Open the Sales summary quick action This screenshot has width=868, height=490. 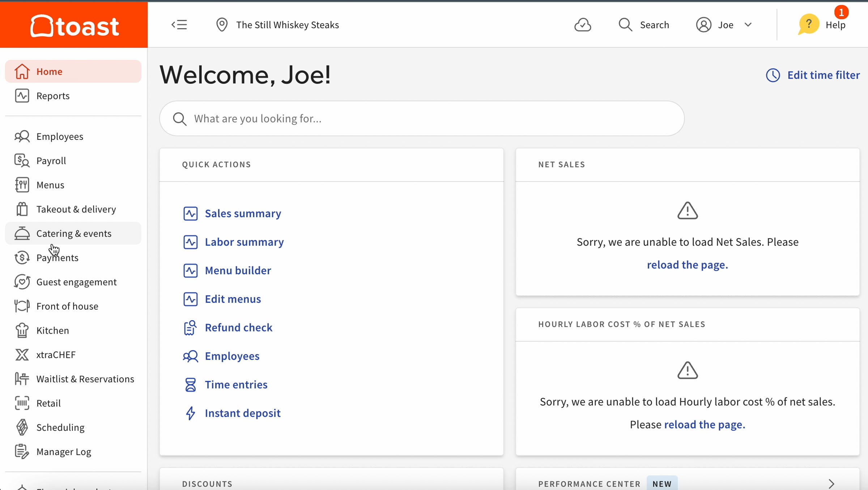tap(243, 214)
